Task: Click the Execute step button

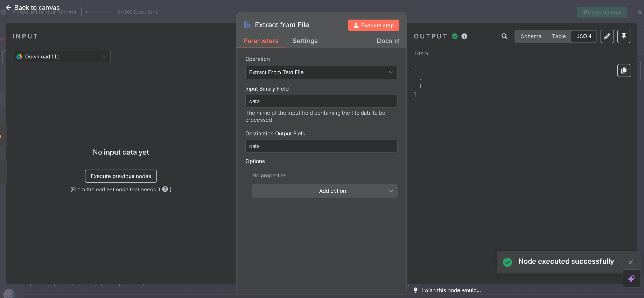Action: pos(373,25)
